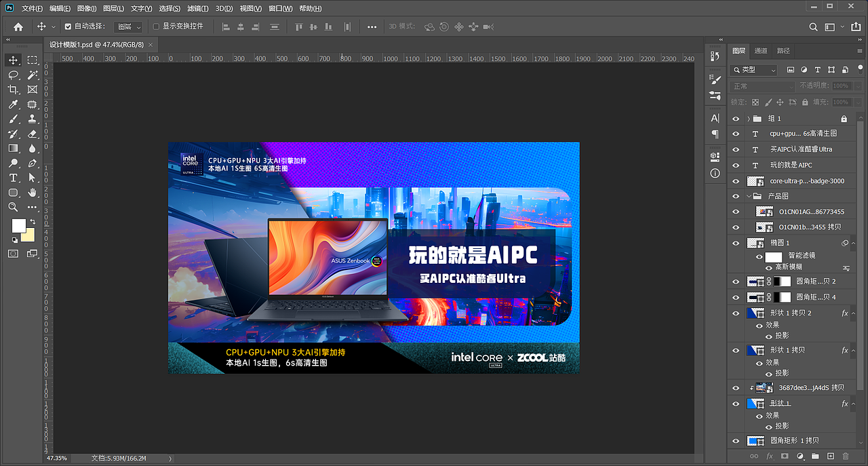Select the Pen tool

pyautogui.click(x=32, y=163)
